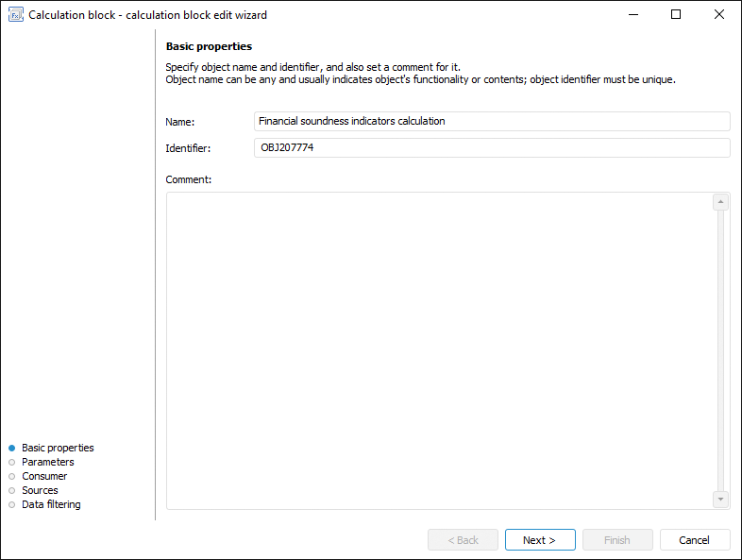Viewport: 742px width, 560px height.
Task: Select the Sources wizard step
Action: [40, 490]
